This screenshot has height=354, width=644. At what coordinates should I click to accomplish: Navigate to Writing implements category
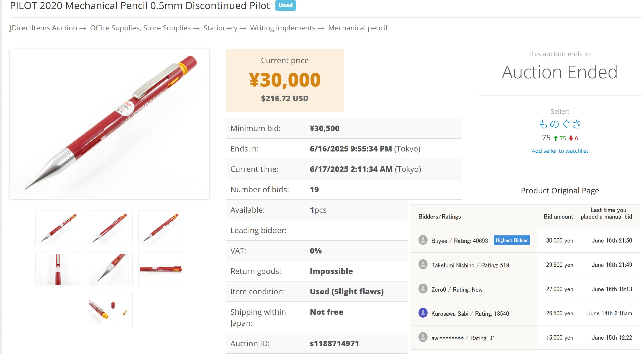pos(283,28)
